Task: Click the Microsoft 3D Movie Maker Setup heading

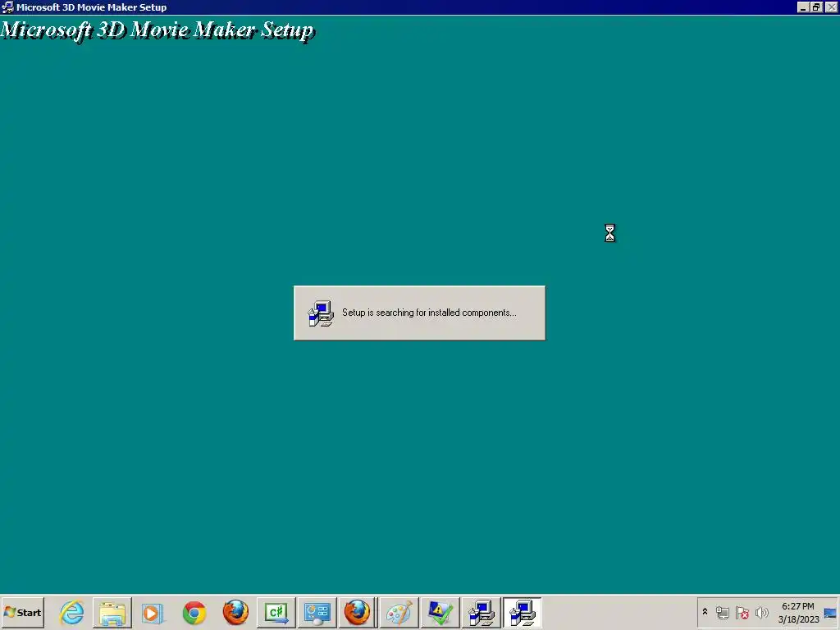Action: pyautogui.click(x=157, y=30)
